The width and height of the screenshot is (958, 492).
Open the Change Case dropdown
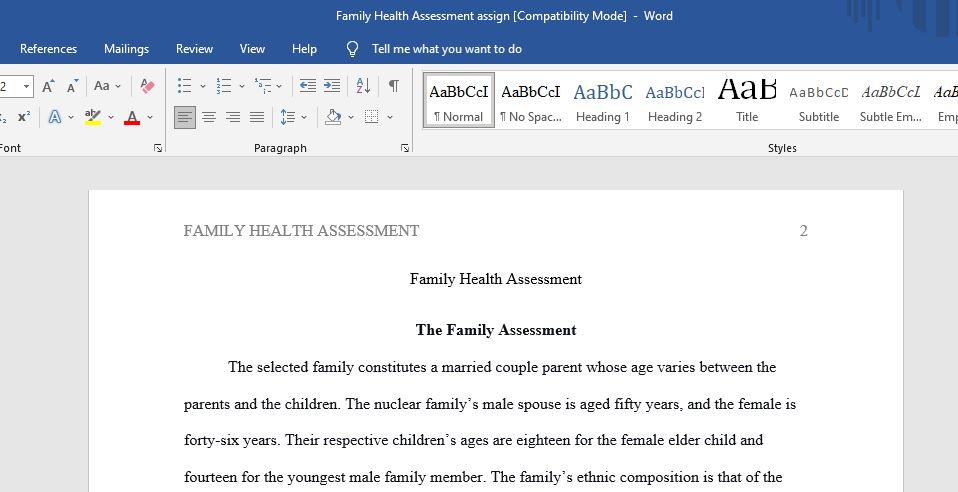(108, 86)
